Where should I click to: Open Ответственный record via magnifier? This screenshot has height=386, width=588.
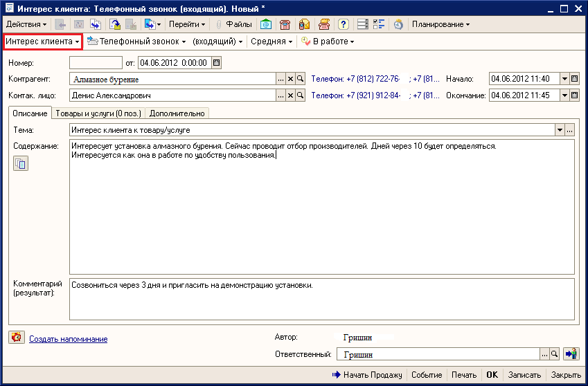pos(554,353)
